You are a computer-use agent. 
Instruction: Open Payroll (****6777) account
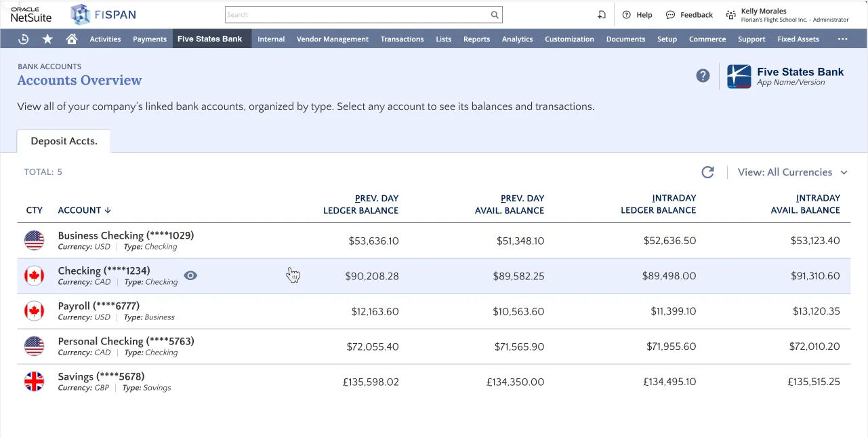pos(100,306)
